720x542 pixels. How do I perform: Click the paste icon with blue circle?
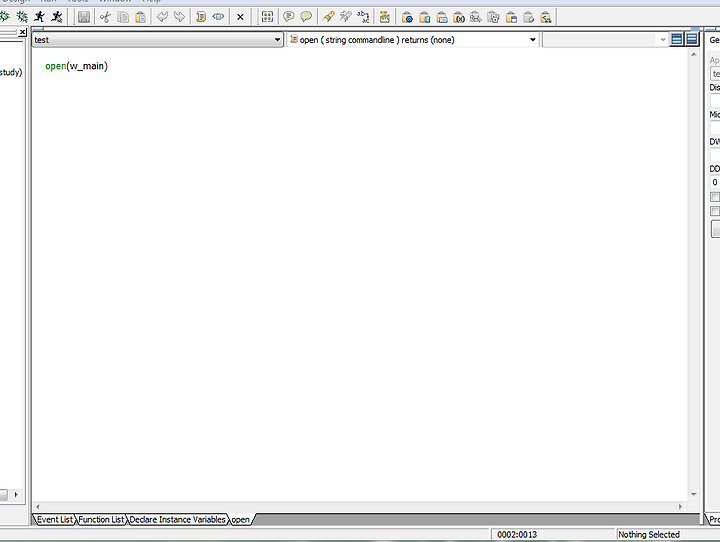click(x=407, y=17)
